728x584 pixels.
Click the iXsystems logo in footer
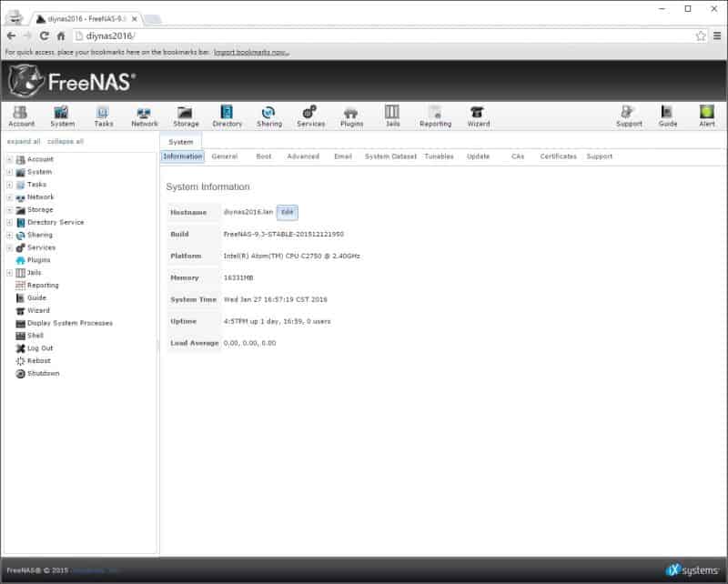[x=693, y=570]
